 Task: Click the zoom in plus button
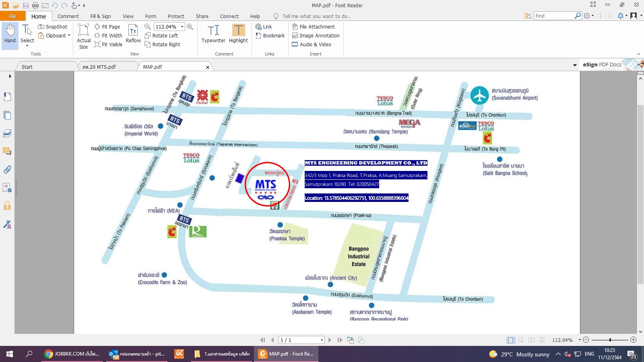pyautogui.click(x=634, y=340)
